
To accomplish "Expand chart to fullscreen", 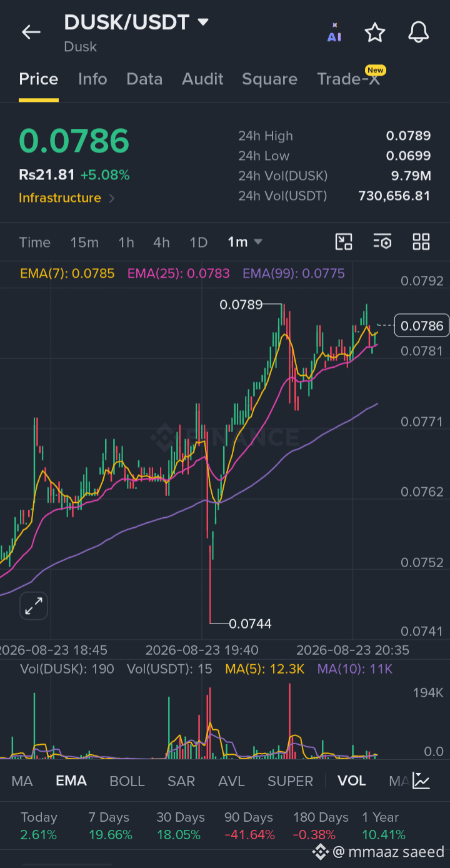I will click(34, 605).
